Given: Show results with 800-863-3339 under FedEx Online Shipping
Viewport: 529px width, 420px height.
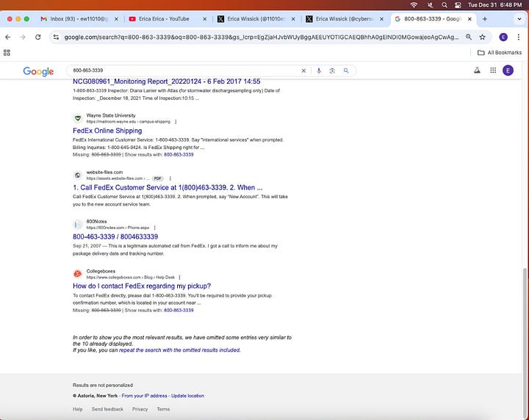Looking at the screenshot, I should click(179, 155).
